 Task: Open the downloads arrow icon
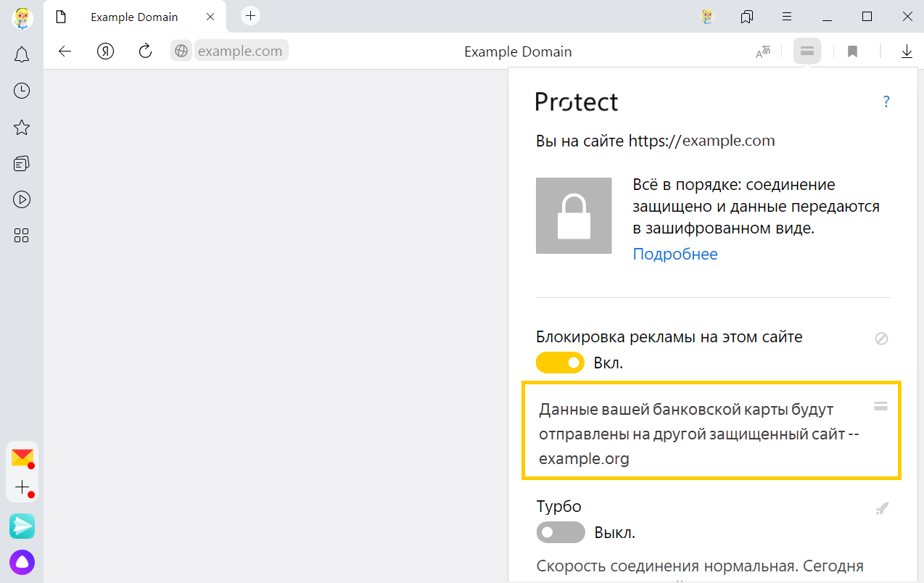pyautogui.click(x=907, y=51)
